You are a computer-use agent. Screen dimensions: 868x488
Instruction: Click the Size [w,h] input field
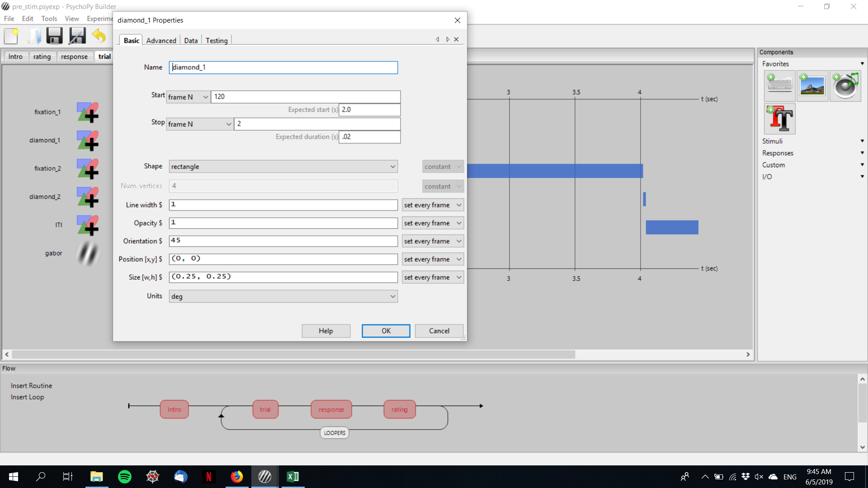click(x=283, y=277)
